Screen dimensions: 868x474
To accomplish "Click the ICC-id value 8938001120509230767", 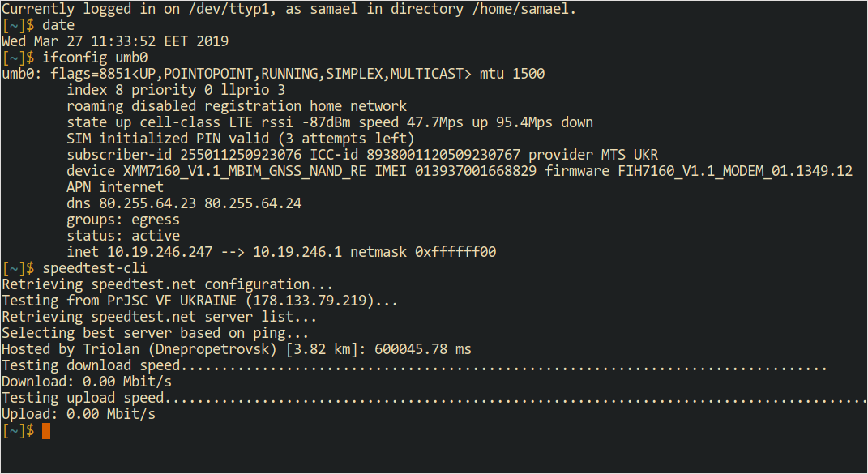I will pos(443,155).
